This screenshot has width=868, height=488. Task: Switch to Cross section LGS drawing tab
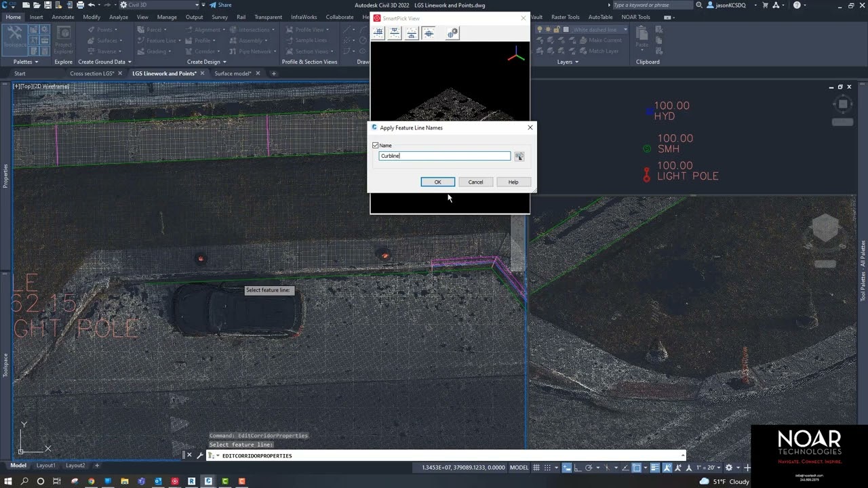click(x=92, y=73)
